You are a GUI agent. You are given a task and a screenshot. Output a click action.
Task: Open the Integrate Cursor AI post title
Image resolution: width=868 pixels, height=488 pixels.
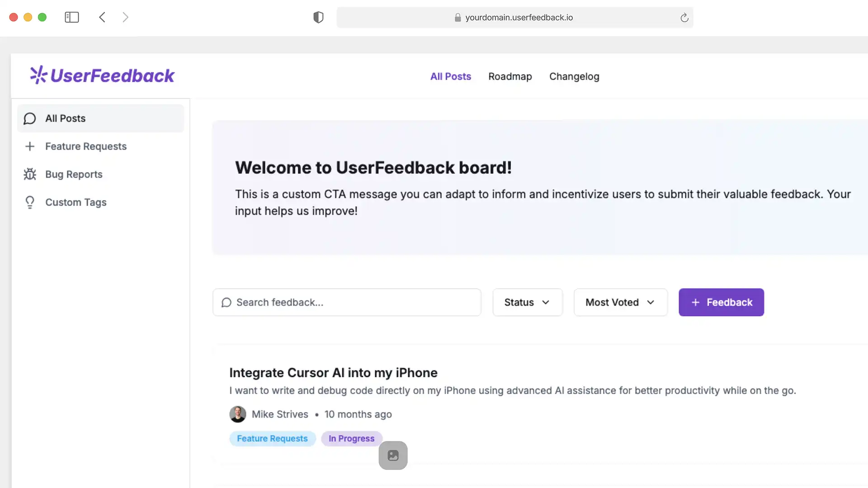pyautogui.click(x=333, y=373)
